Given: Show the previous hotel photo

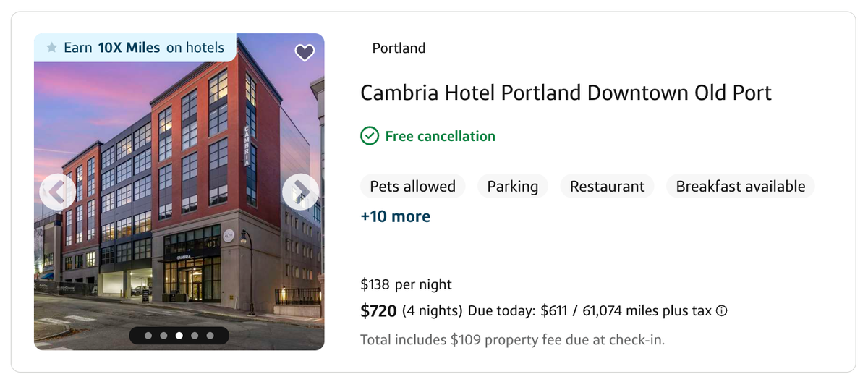Looking at the screenshot, I should click(x=57, y=192).
